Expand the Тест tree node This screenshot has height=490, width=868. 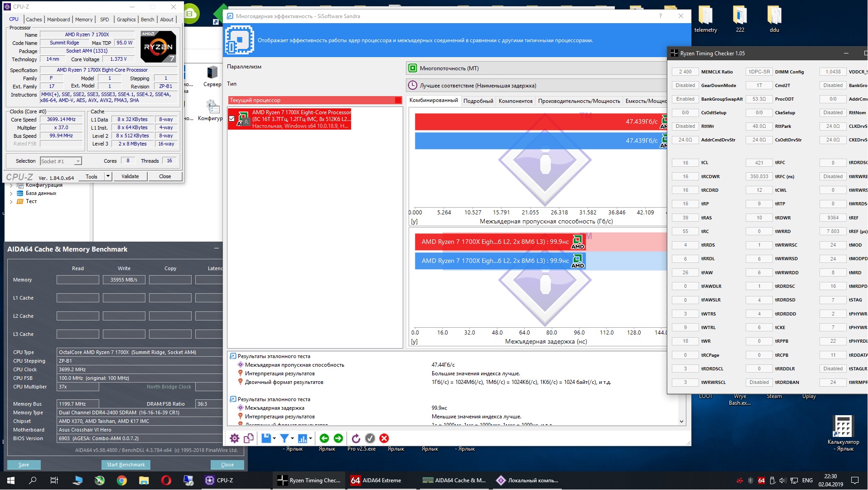[x=11, y=201]
